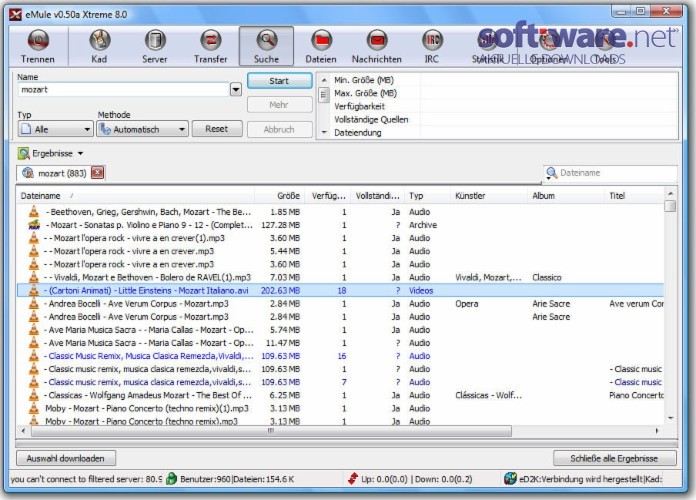Click the Min. Größe (MB) value field
This screenshot has width=696, height=500.
549,80
